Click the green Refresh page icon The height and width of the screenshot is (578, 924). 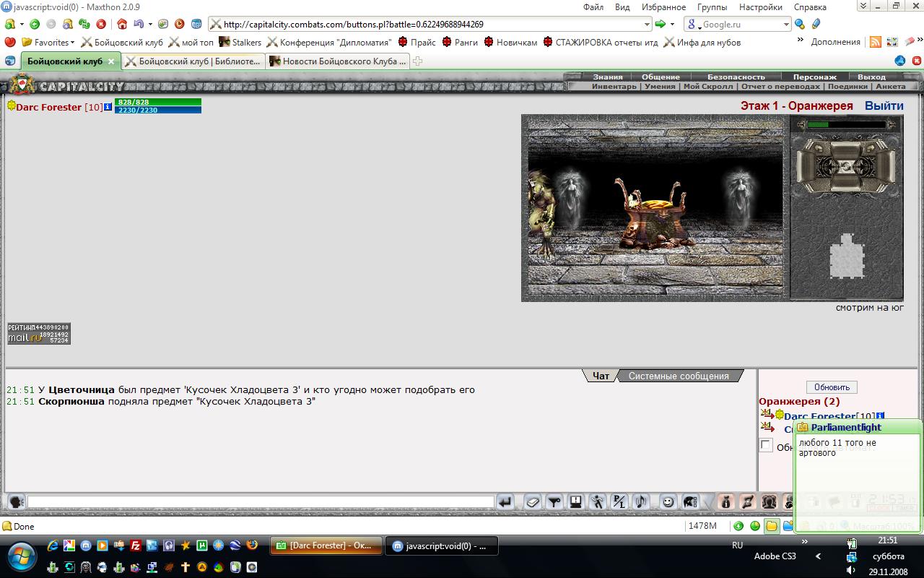coord(84,24)
